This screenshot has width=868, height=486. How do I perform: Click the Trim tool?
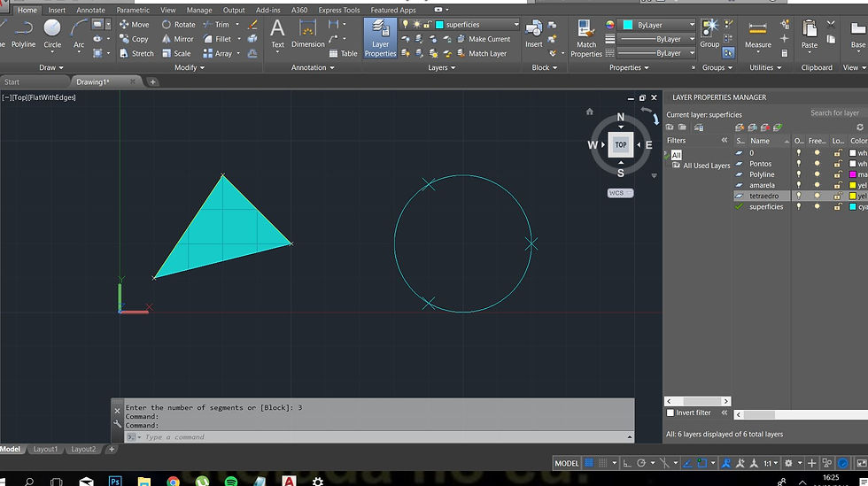coord(216,25)
